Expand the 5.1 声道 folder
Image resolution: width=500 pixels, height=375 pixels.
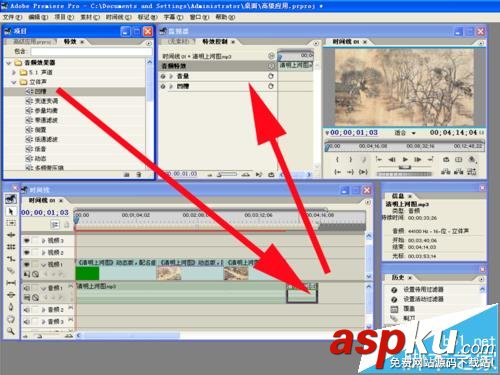point(14,72)
